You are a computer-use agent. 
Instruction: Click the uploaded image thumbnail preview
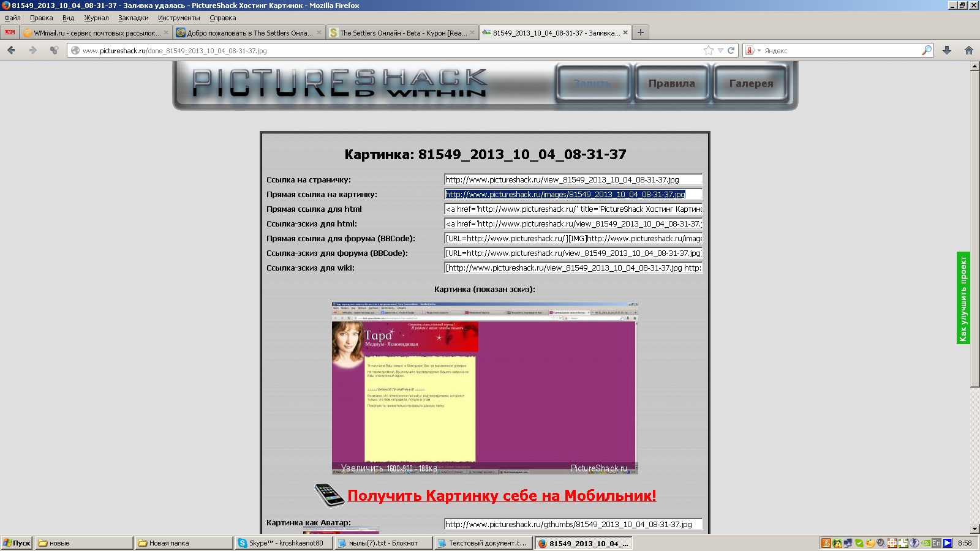(x=484, y=388)
